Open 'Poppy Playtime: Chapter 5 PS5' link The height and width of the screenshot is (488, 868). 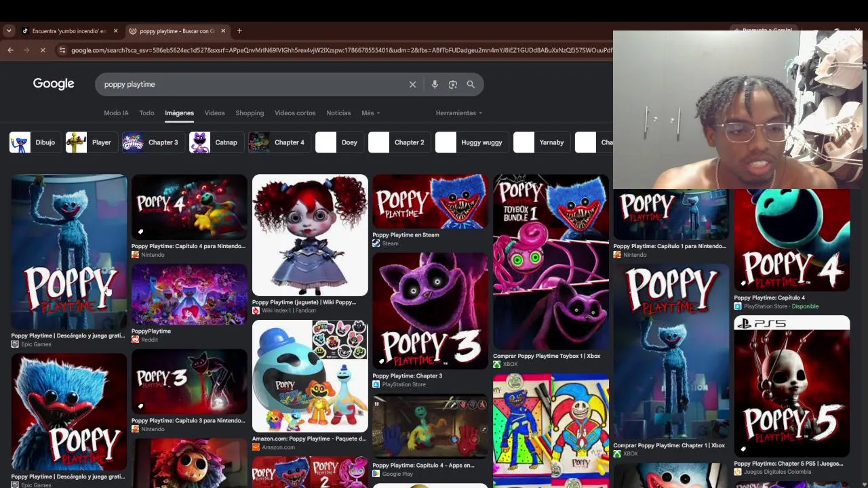(x=788, y=464)
